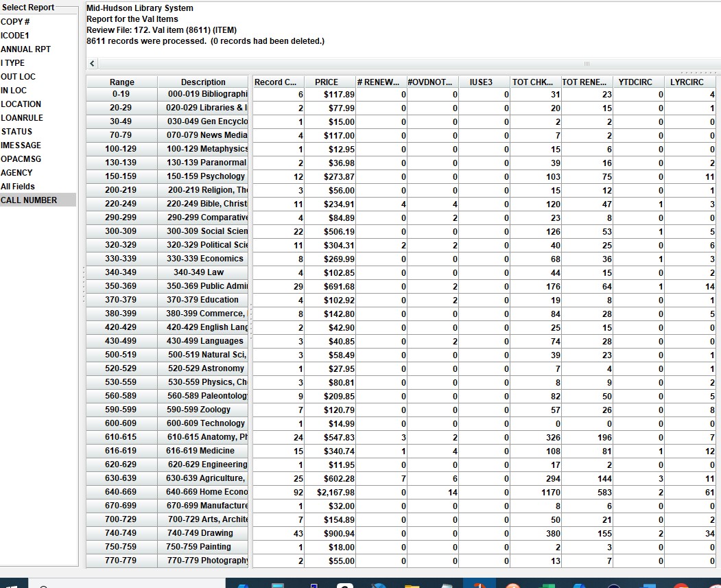This screenshot has height=588, width=721.
Task: Sort by Record C... column header
Action: tap(279, 82)
